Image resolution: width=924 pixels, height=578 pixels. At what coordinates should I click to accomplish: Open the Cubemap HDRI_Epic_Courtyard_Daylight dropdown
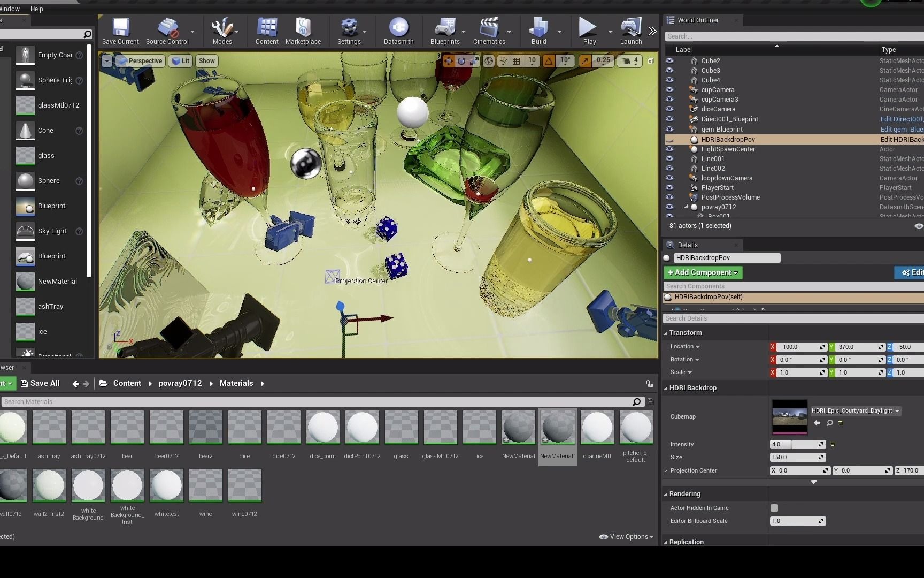pyautogui.click(x=856, y=410)
